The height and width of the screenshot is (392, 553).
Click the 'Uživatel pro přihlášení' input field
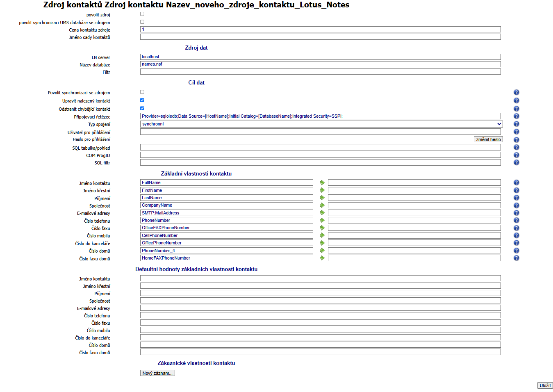tap(320, 132)
